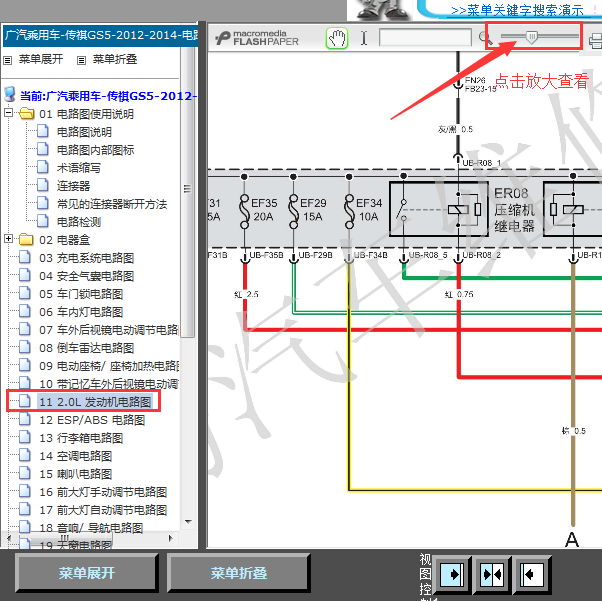Click page icon beside 03 充电系统电路图
This screenshot has width=602, height=602.
[25, 257]
